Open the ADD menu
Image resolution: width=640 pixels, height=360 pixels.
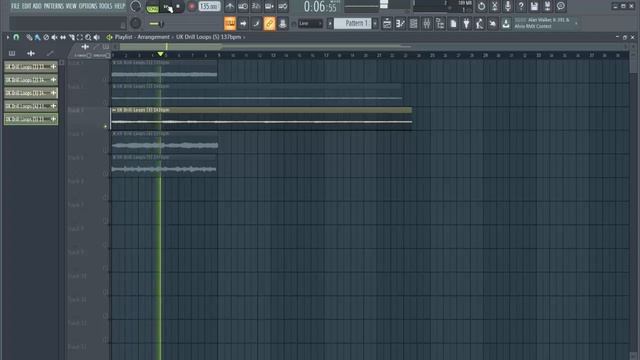pyautogui.click(x=37, y=6)
